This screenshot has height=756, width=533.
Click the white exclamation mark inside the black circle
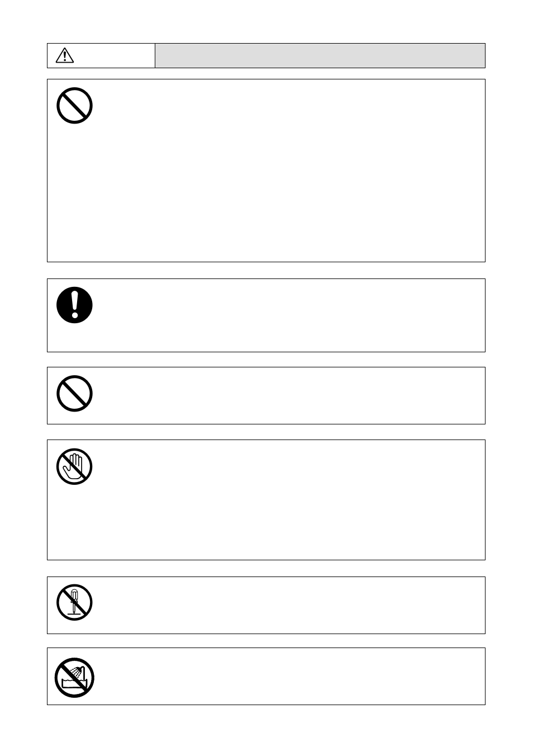pos(74,305)
